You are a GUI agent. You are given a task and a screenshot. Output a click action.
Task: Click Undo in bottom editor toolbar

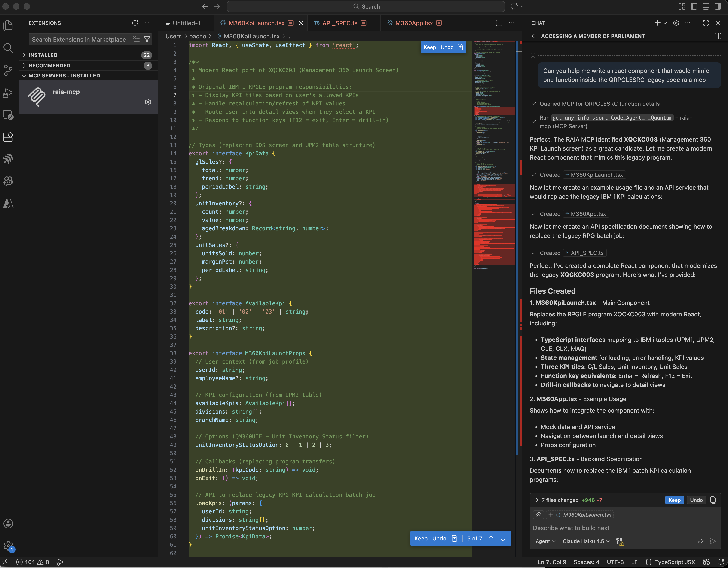439,538
